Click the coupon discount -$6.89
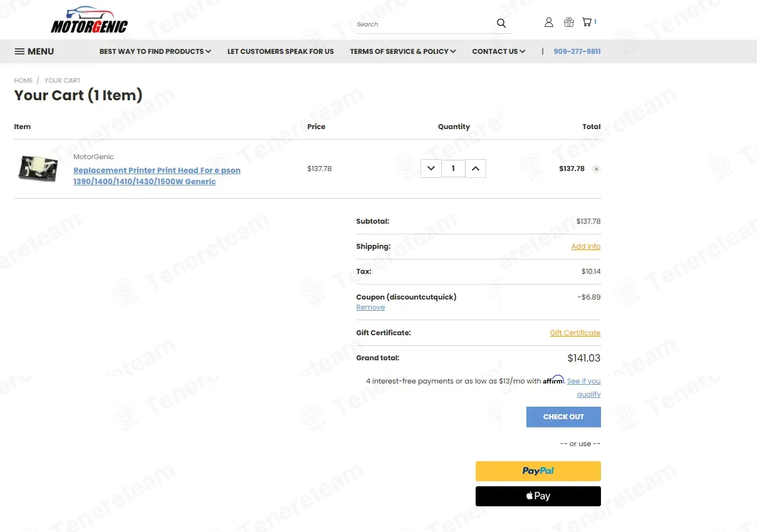 589,297
